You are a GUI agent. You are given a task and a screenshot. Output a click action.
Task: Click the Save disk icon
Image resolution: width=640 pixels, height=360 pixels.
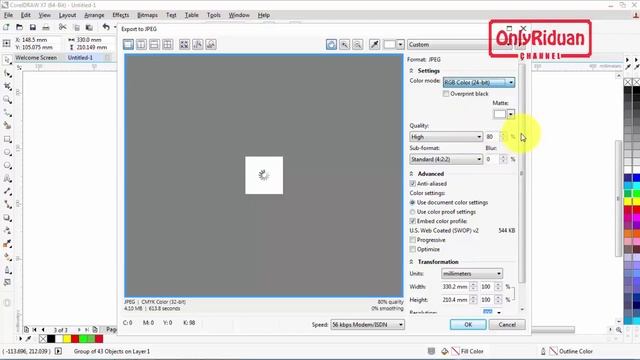point(33,27)
